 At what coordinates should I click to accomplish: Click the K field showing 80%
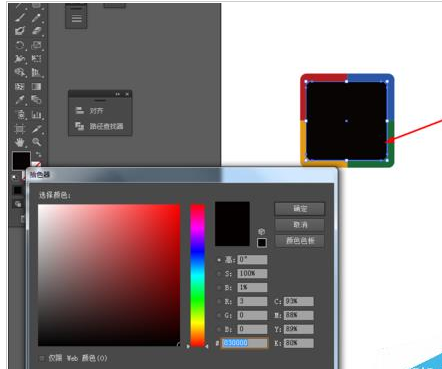(298, 343)
